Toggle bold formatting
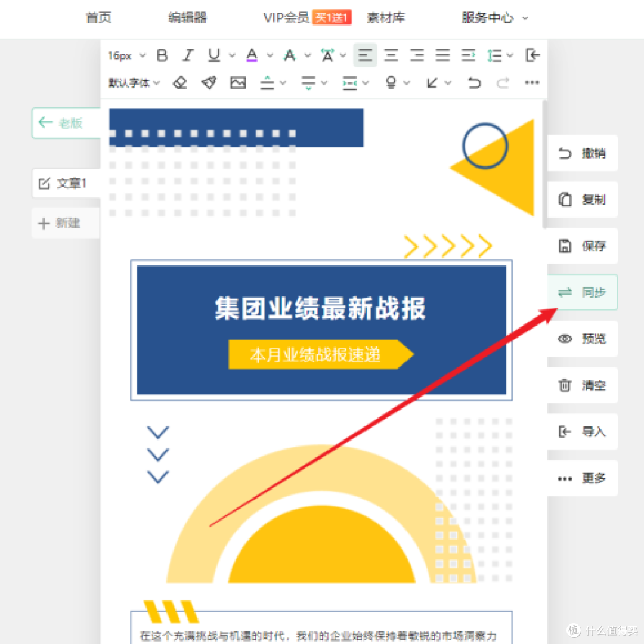 (x=162, y=55)
